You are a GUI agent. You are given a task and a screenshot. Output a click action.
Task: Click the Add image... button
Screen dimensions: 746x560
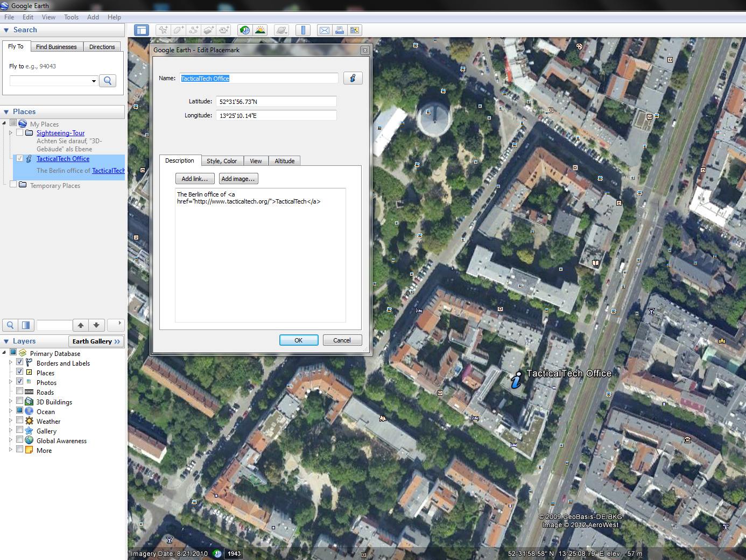(x=238, y=179)
